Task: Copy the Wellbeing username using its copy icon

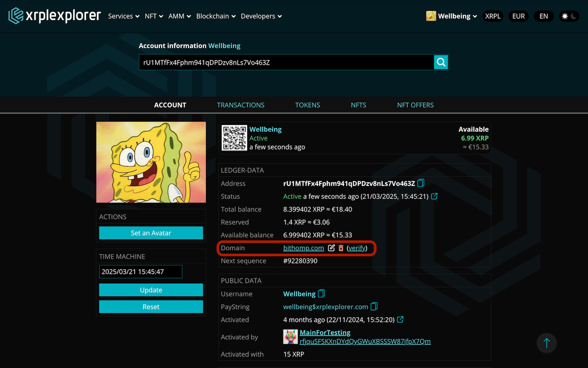Action: (x=321, y=294)
